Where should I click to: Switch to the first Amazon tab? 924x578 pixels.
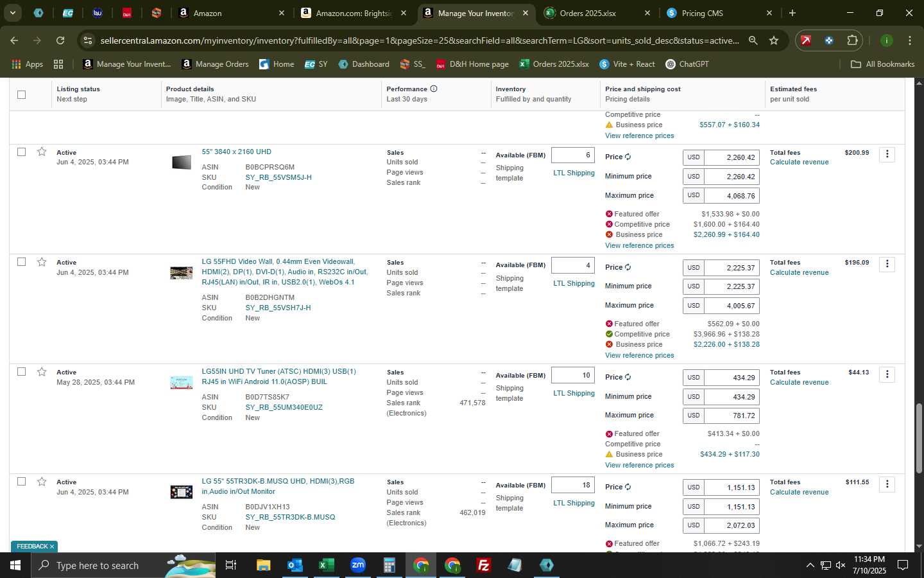(x=231, y=13)
